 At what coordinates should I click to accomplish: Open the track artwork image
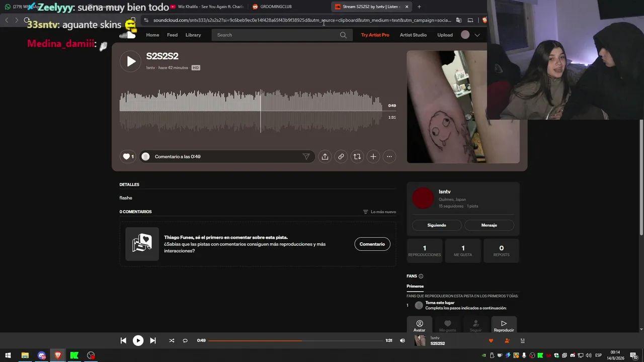click(463, 107)
